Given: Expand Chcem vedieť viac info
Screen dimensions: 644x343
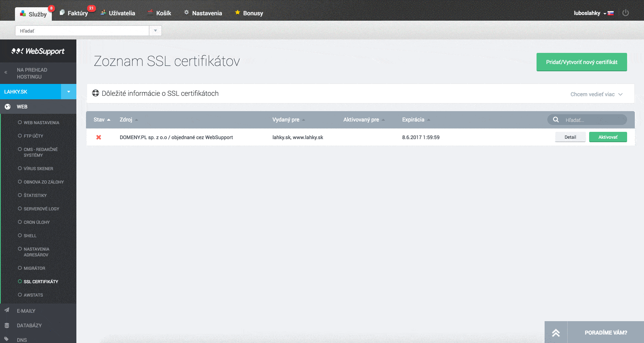Looking at the screenshot, I should pos(596,94).
